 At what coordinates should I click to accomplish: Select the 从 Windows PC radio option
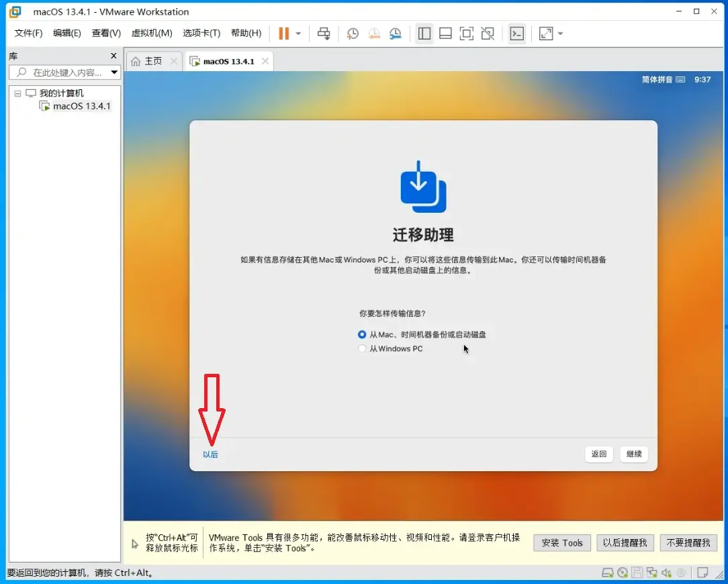coord(390,348)
